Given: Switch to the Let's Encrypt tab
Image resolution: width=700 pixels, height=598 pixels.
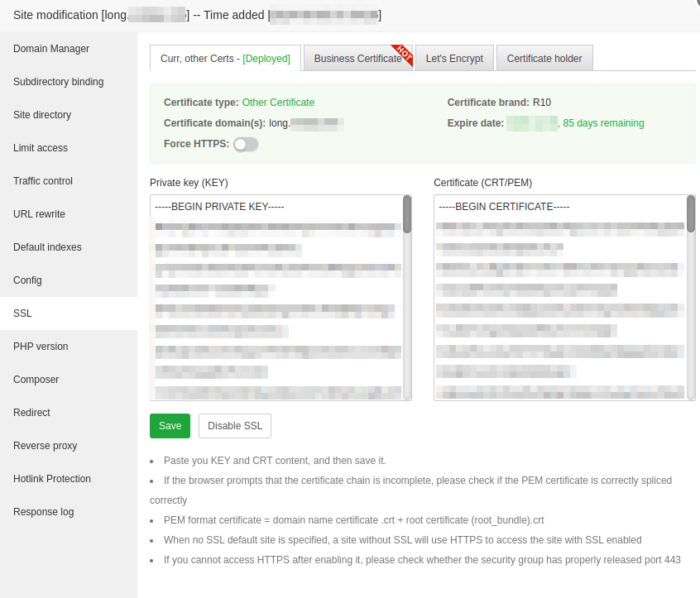Looking at the screenshot, I should point(454,59).
